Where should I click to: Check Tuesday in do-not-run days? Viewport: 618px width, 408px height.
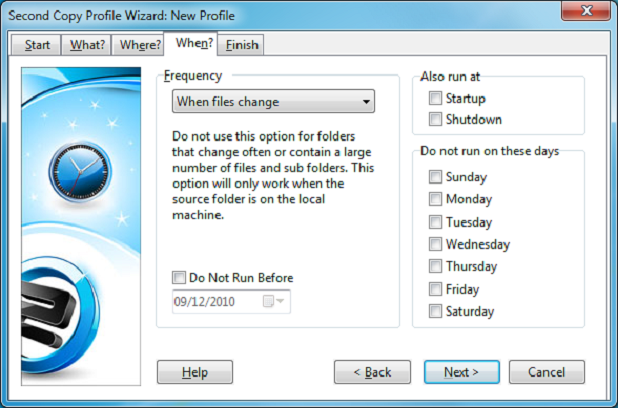click(435, 222)
